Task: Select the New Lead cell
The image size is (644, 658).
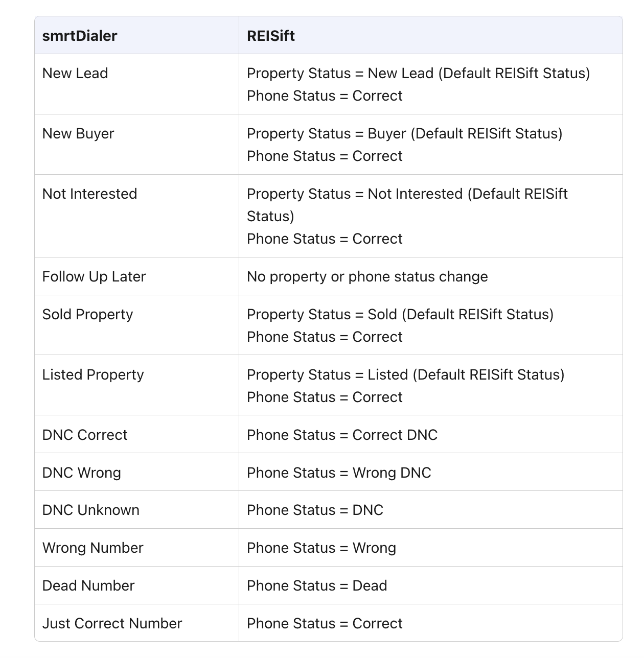Action: [x=75, y=74]
